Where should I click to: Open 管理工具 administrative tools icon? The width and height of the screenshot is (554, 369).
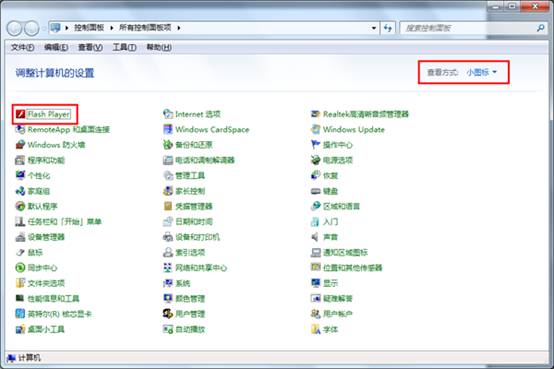pyautogui.click(x=168, y=175)
